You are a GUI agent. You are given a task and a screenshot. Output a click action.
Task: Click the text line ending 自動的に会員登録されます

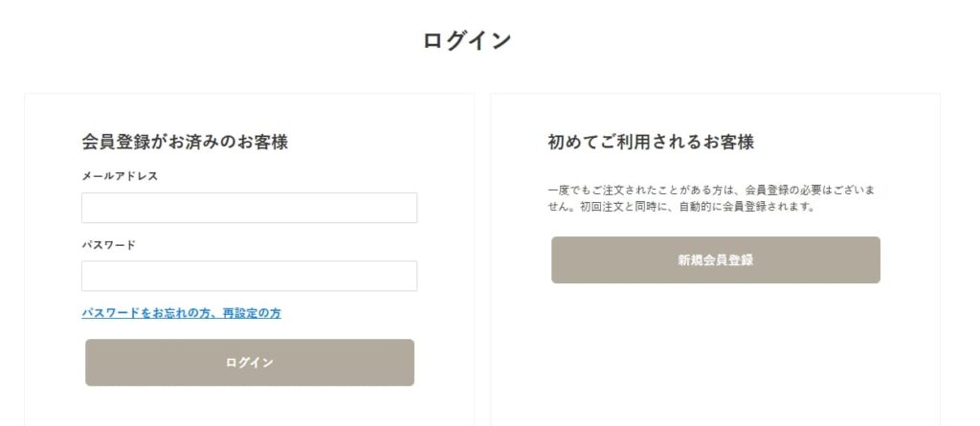(x=681, y=207)
